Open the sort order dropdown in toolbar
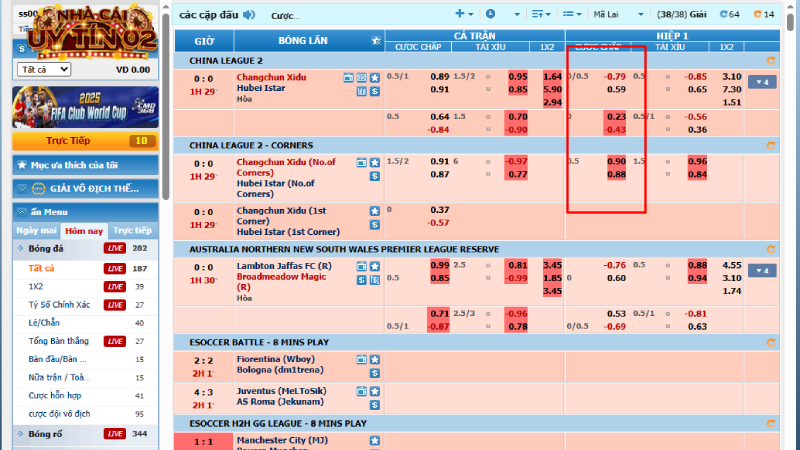800x450 pixels. (x=541, y=14)
